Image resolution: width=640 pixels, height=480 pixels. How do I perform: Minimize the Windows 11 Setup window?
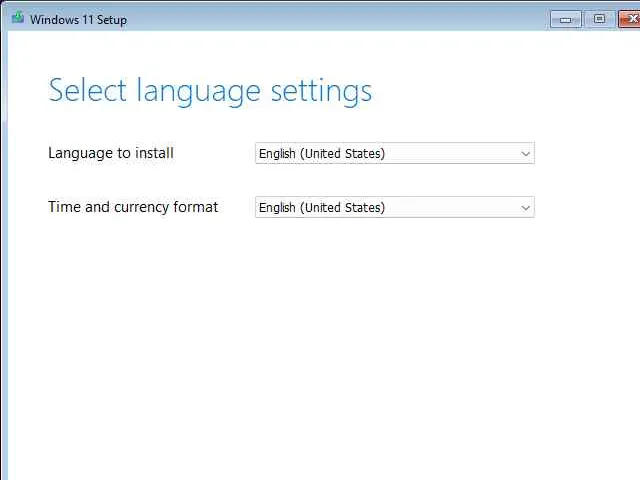[565, 19]
